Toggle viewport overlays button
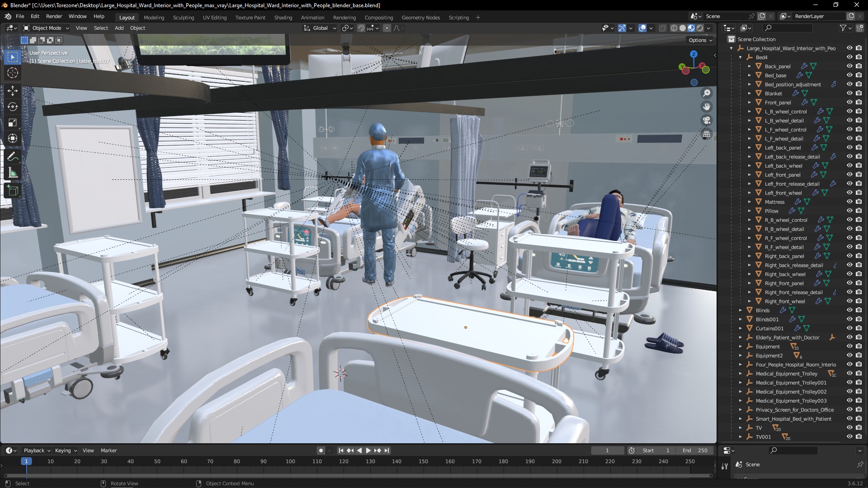Image resolution: width=868 pixels, height=488 pixels. pyautogui.click(x=642, y=28)
